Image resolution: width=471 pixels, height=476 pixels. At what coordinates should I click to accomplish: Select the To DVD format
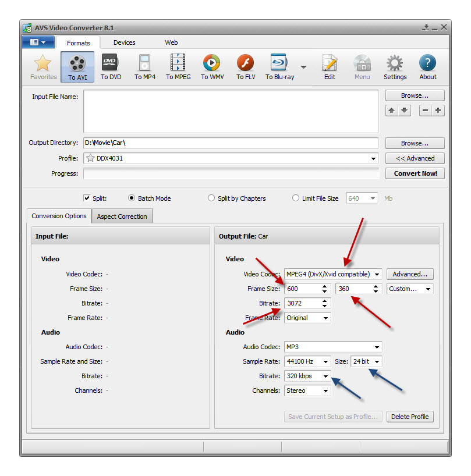pyautogui.click(x=111, y=67)
